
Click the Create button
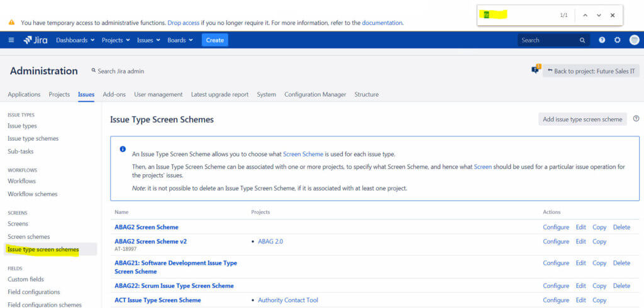[x=215, y=40]
